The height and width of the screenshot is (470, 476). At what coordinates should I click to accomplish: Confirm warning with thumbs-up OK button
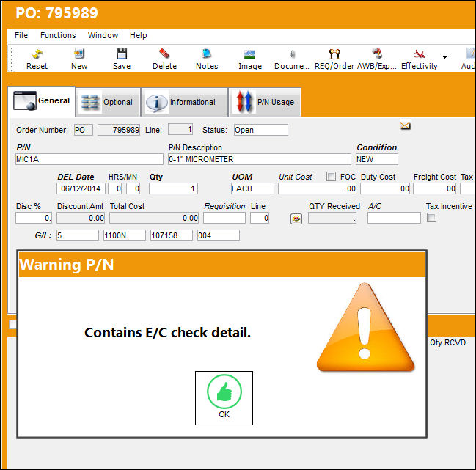[x=224, y=398]
